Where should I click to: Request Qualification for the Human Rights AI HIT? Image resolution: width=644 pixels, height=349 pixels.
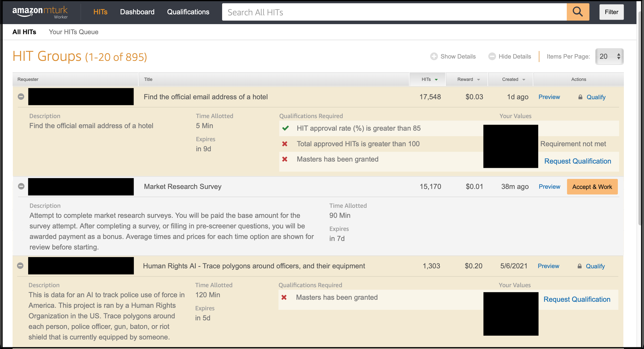click(577, 299)
